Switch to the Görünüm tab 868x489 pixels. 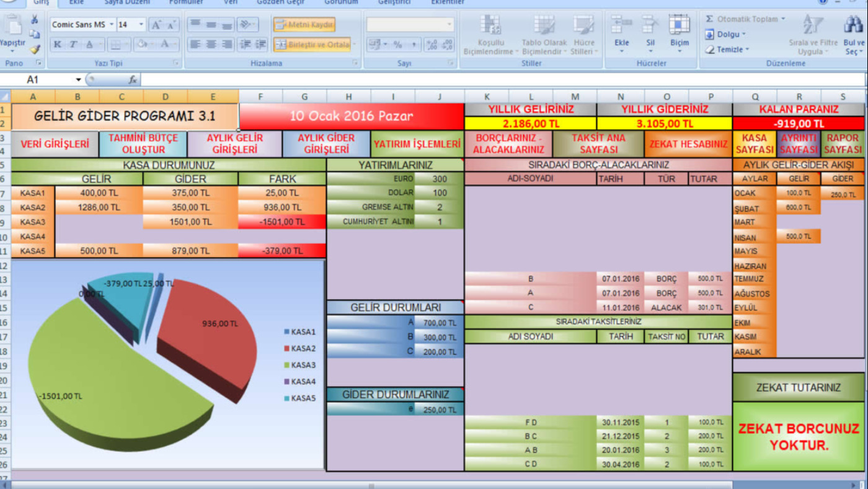pos(341,2)
